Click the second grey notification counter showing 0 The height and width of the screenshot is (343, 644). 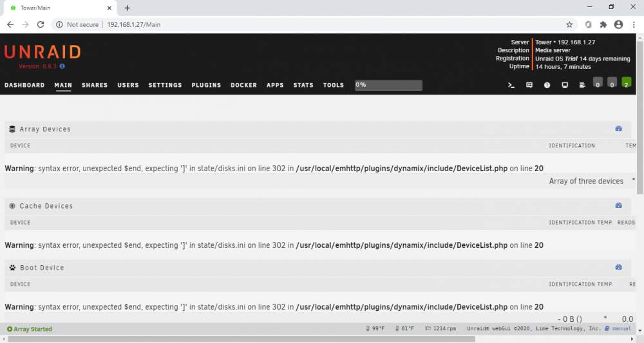pyautogui.click(x=612, y=82)
